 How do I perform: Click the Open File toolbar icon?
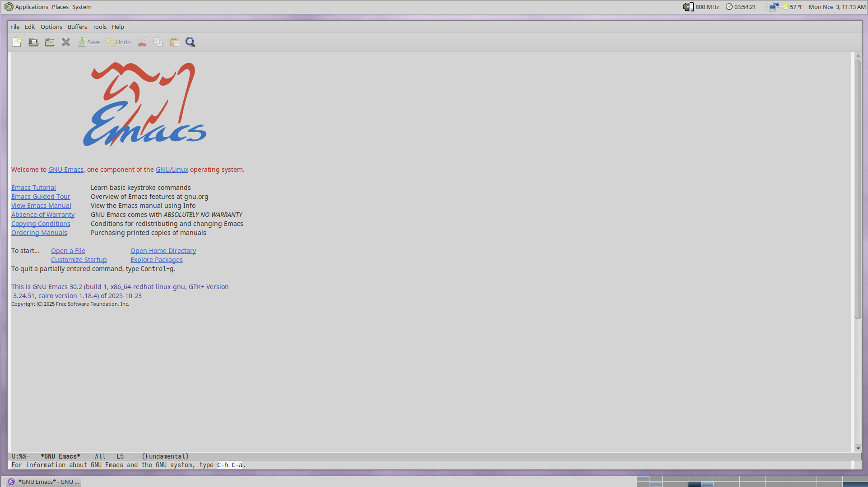coord(33,42)
